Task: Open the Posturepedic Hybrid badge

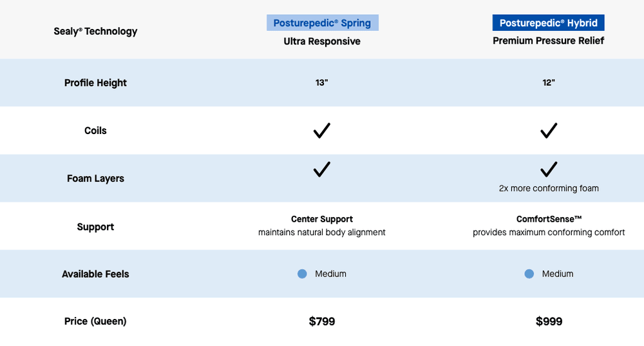Action: click(549, 23)
